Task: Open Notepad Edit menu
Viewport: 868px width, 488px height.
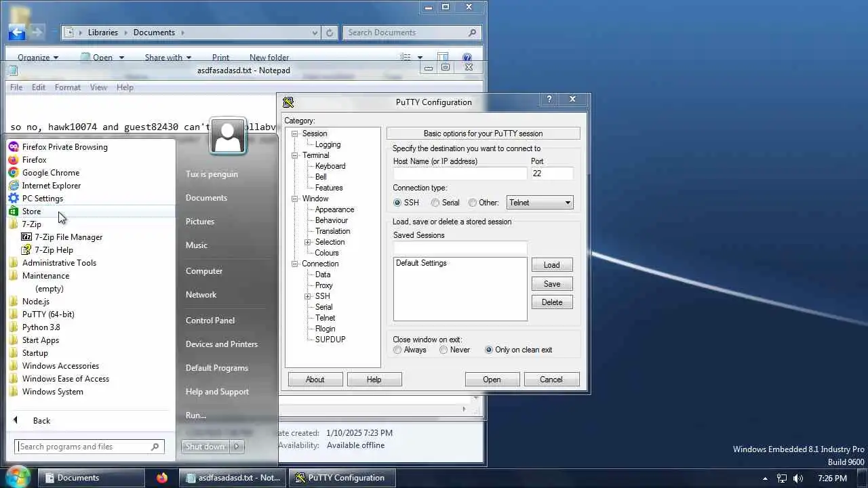Action: coord(39,87)
